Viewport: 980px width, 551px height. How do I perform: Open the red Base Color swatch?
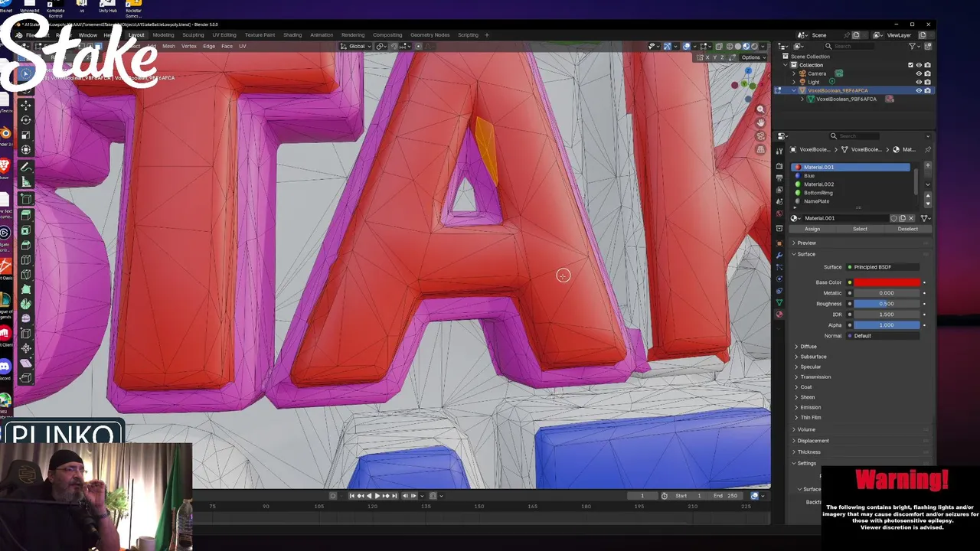887,282
